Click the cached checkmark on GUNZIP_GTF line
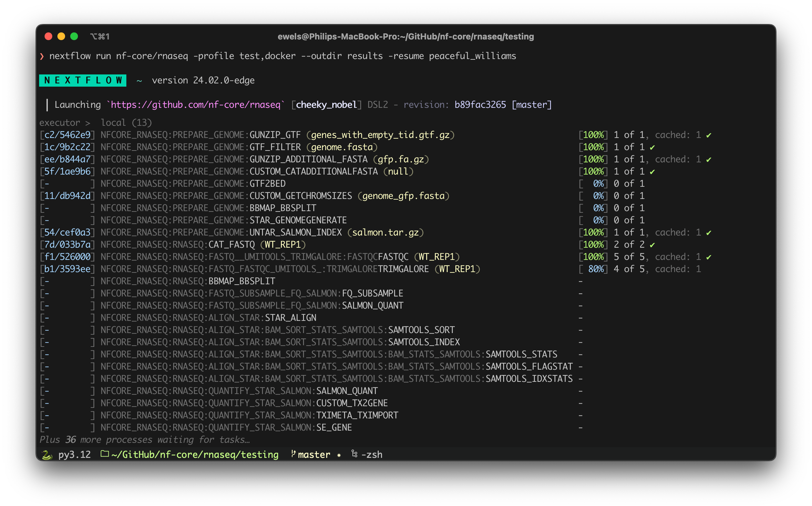Screen dimensions: 812x506 coord(708,135)
